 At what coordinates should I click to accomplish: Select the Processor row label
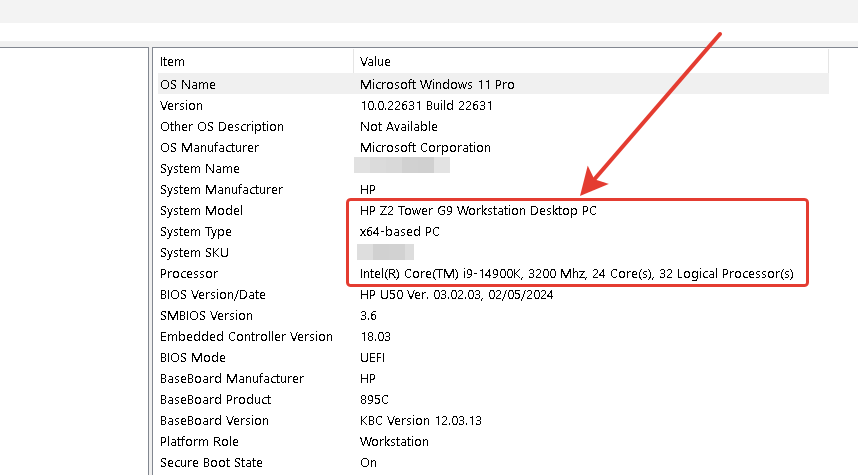[189, 274]
